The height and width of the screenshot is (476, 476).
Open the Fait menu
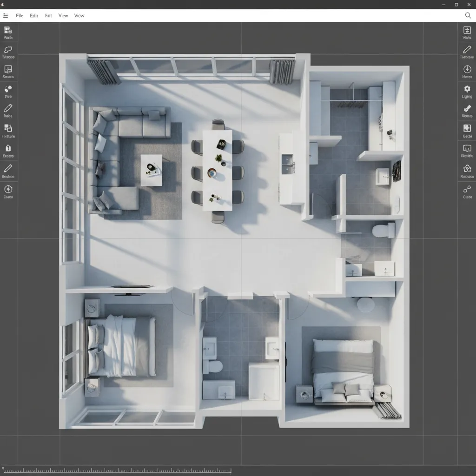click(48, 15)
